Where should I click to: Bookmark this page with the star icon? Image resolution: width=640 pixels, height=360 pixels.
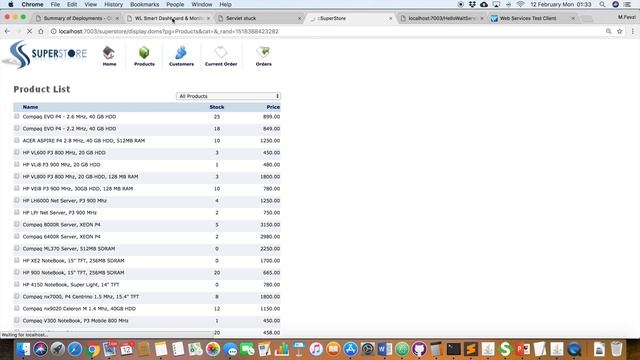pyautogui.click(x=620, y=31)
